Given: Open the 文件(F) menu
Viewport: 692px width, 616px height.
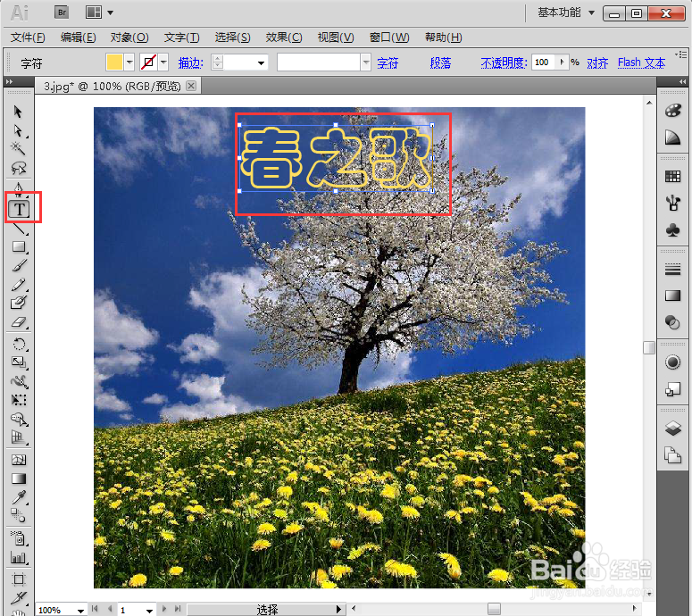Looking at the screenshot, I should [28, 37].
